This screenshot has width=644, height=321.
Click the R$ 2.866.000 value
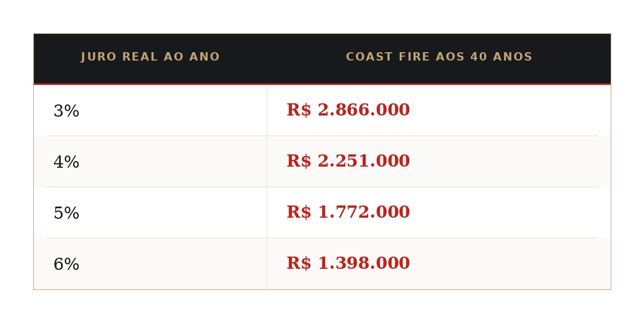348,110
